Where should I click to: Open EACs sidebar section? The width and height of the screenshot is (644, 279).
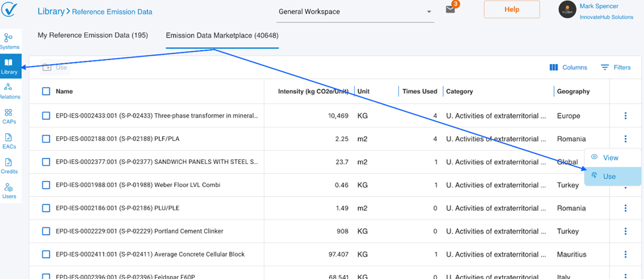coord(9,141)
